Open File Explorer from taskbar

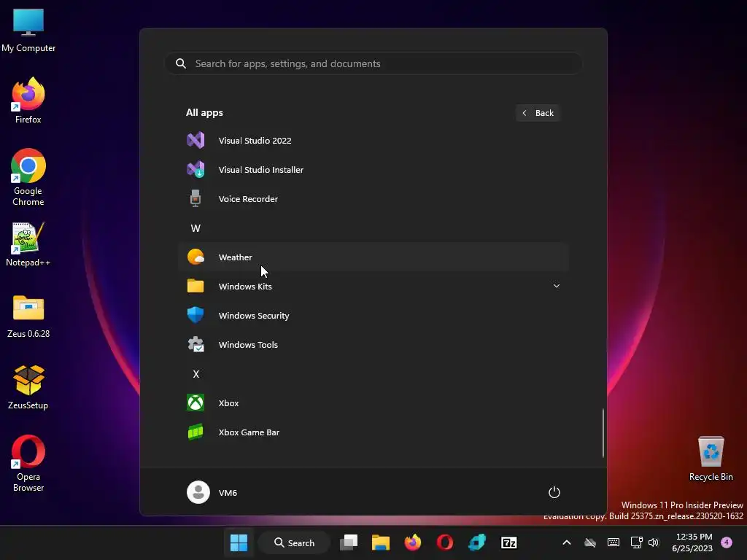coord(381,542)
